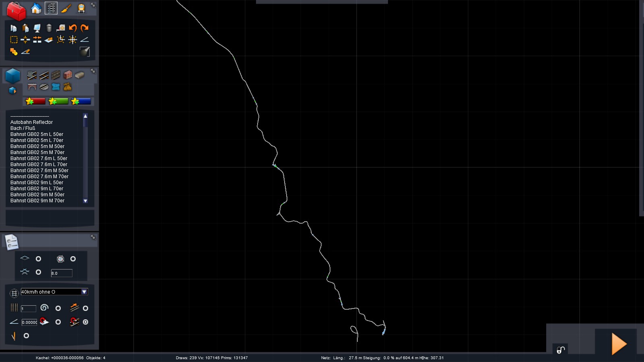Image resolution: width=644 pixels, height=362 pixels.
Task: Select the blue water category
Action: (56, 87)
